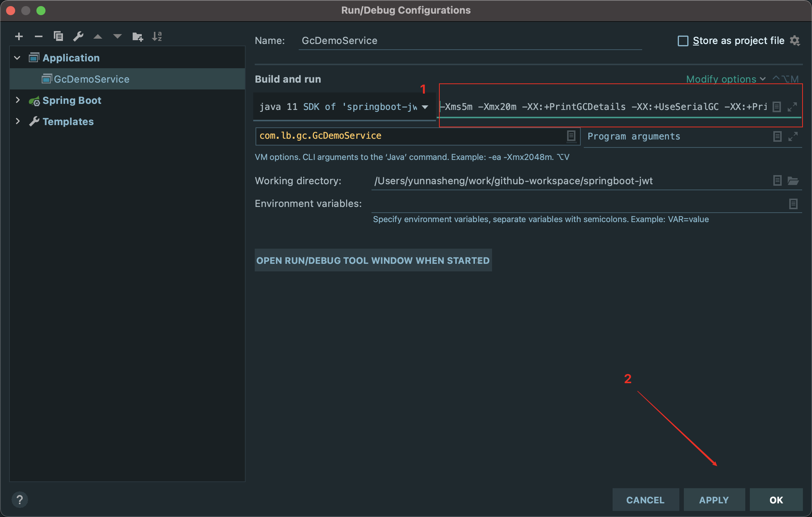Copy the selected configuration
Screen dimensions: 812x517
coord(58,36)
